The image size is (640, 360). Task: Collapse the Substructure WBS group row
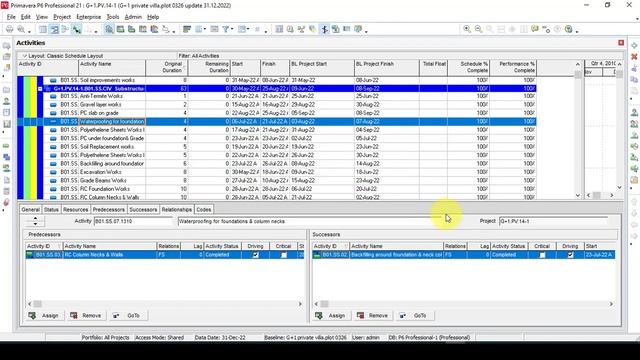[x=40, y=89]
